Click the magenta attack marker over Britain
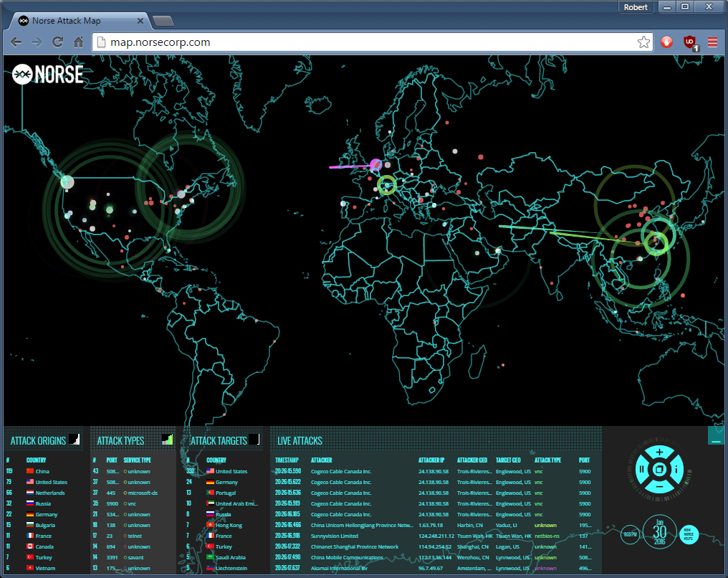 376,164
